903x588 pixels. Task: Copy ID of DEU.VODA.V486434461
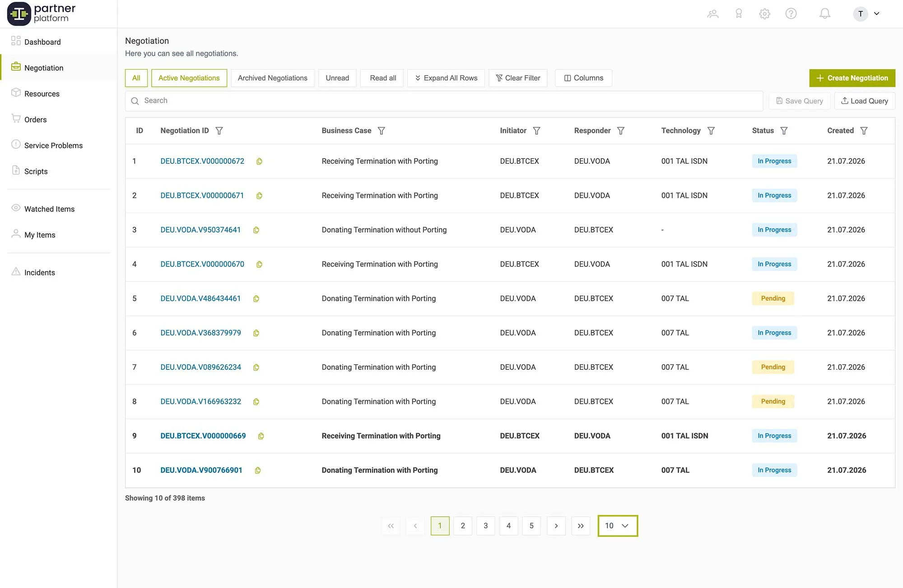click(256, 299)
